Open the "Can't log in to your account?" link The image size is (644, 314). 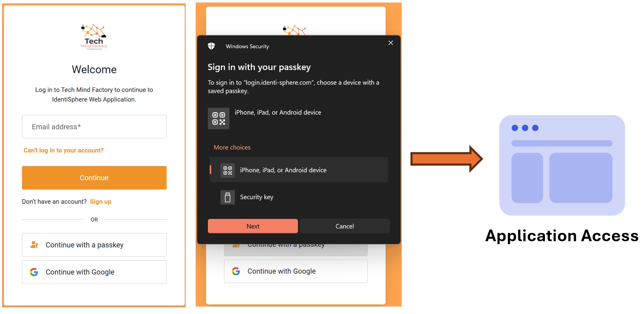point(64,150)
